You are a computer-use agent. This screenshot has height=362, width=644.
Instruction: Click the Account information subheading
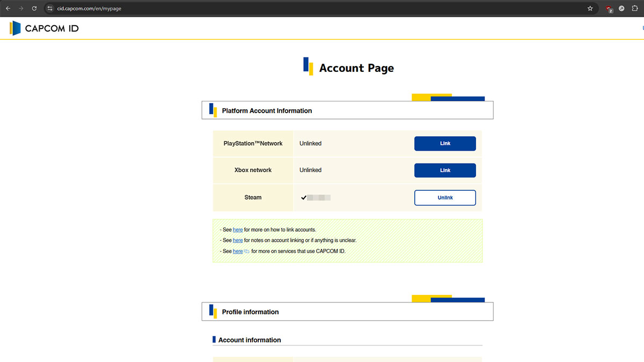(250, 340)
